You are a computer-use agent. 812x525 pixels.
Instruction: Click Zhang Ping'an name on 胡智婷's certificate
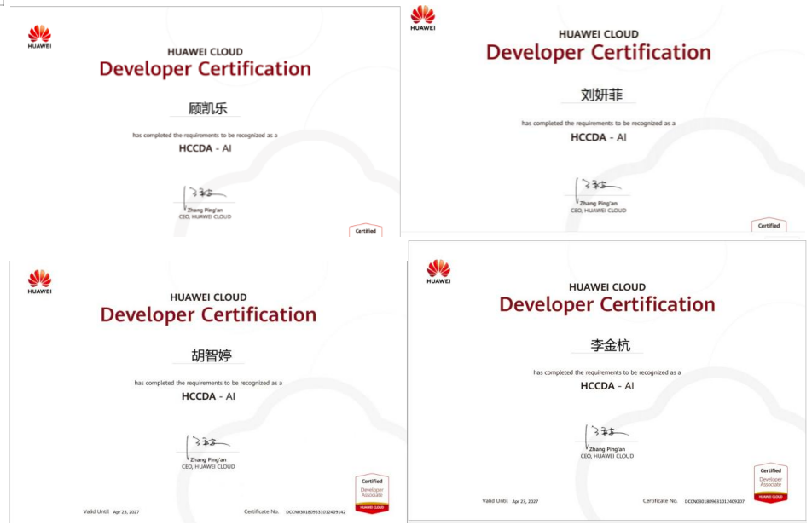click(208, 459)
